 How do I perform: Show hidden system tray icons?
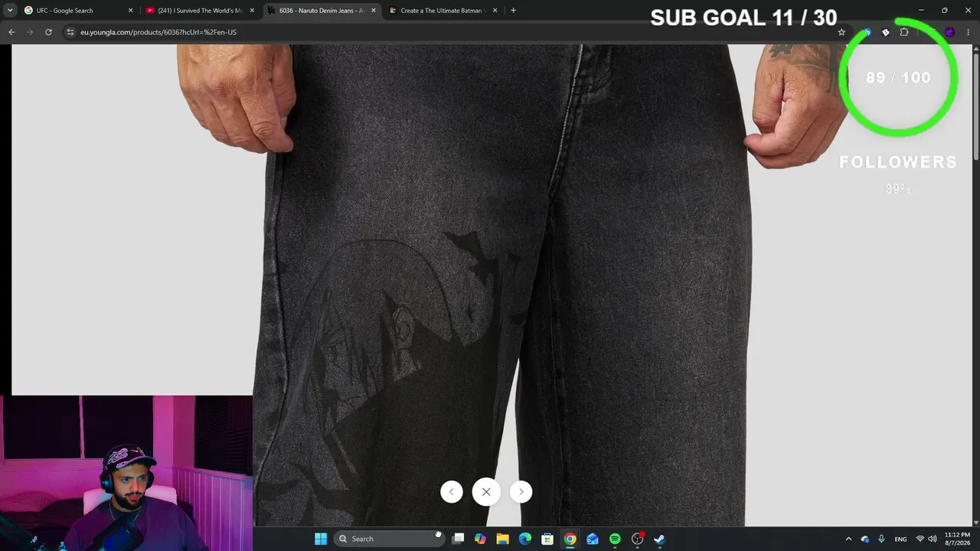tap(848, 539)
